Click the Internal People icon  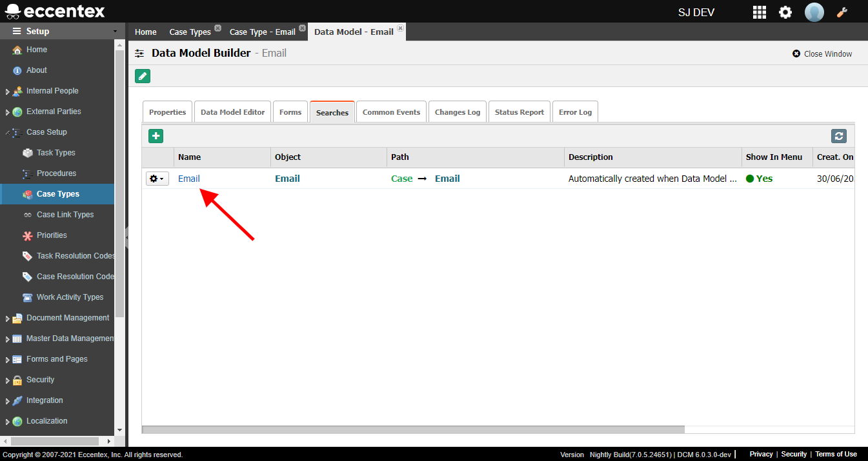pyautogui.click(x=17, y=91)
